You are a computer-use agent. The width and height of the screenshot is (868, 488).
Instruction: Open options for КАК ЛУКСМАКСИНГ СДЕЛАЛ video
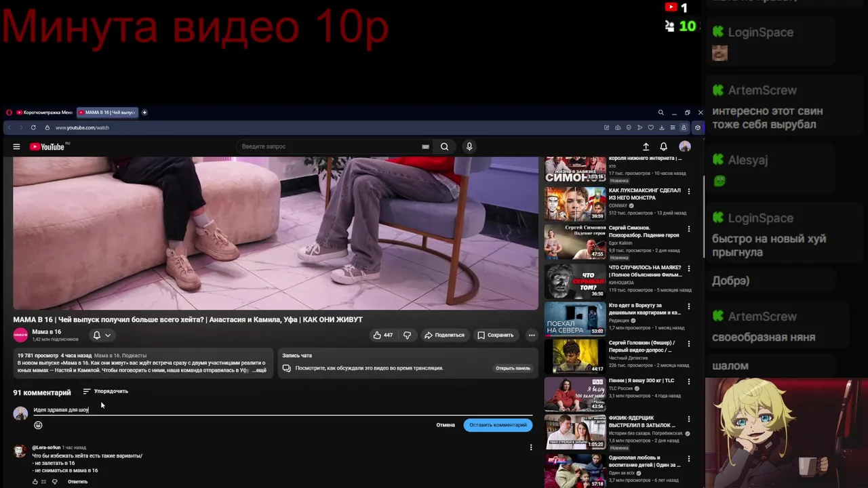coord(689,192)
